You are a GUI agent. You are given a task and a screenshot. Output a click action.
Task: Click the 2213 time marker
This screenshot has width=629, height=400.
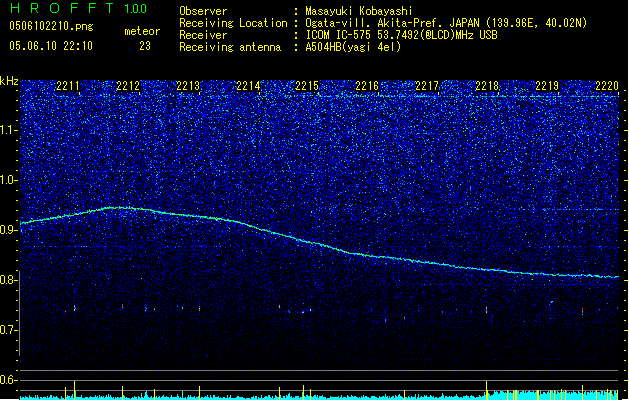point(188,86)
